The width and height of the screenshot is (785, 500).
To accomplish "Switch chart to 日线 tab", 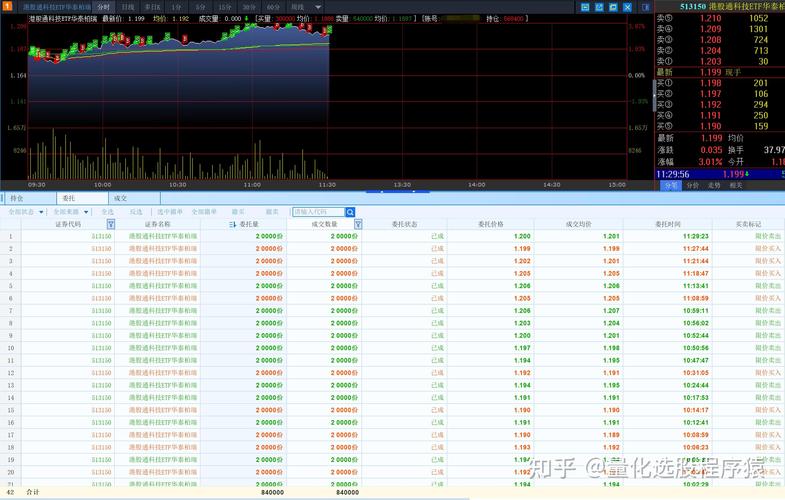I will 128,7.
